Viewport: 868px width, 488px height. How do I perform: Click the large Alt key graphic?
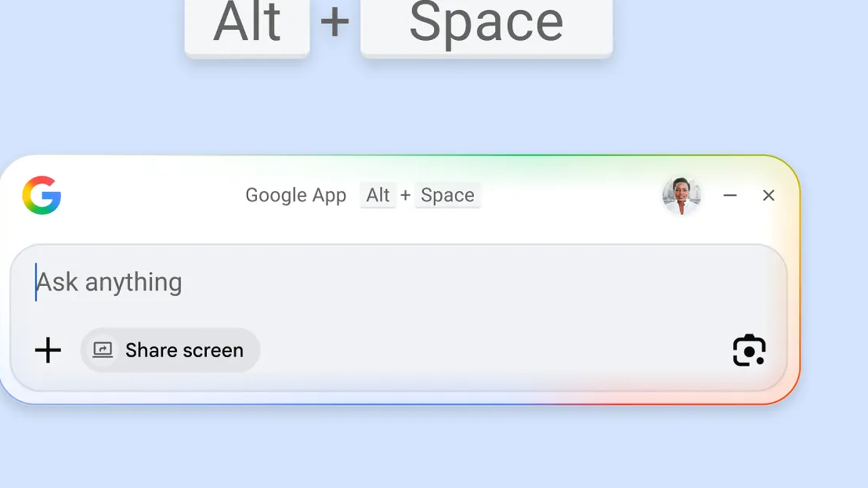pos(247,22)
